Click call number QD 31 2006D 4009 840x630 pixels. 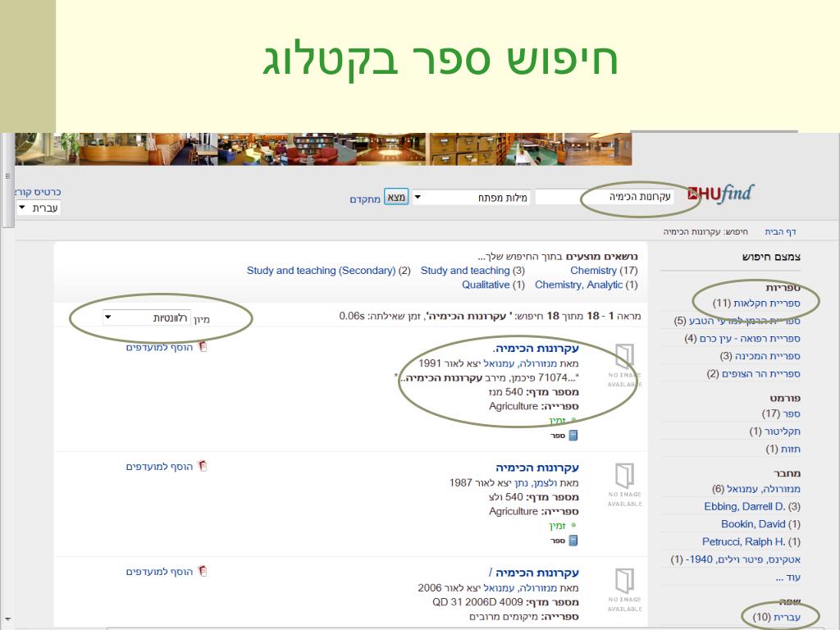point(477,602)
